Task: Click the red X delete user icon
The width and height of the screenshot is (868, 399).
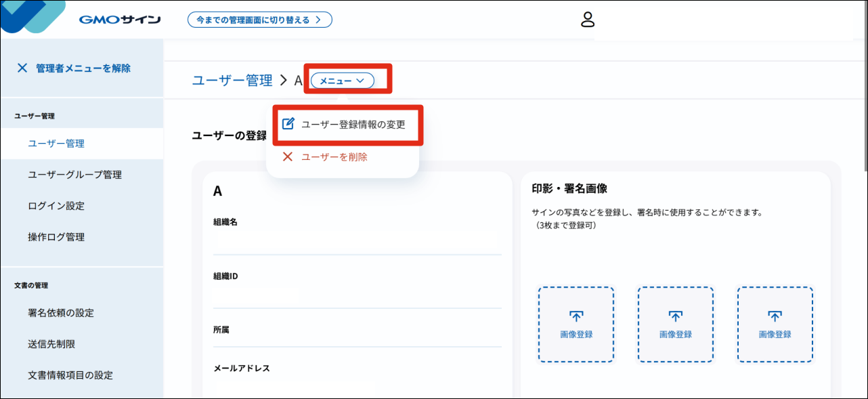Action: click(x=288, y=156)
